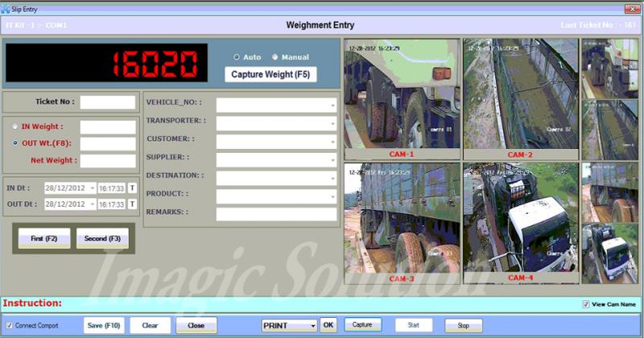Expand the VEHICLE_NO dropdown
Viewport: 644px width, 338px height.
[332, 105]
